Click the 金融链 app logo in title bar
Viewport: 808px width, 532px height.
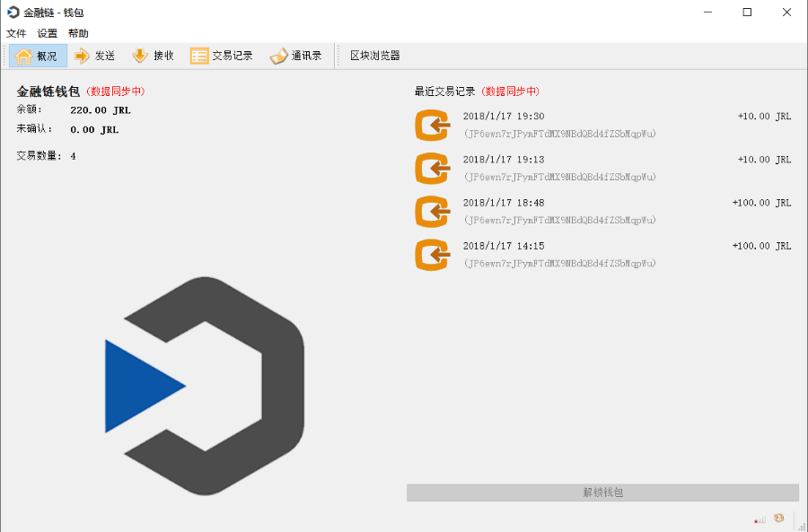13,13
